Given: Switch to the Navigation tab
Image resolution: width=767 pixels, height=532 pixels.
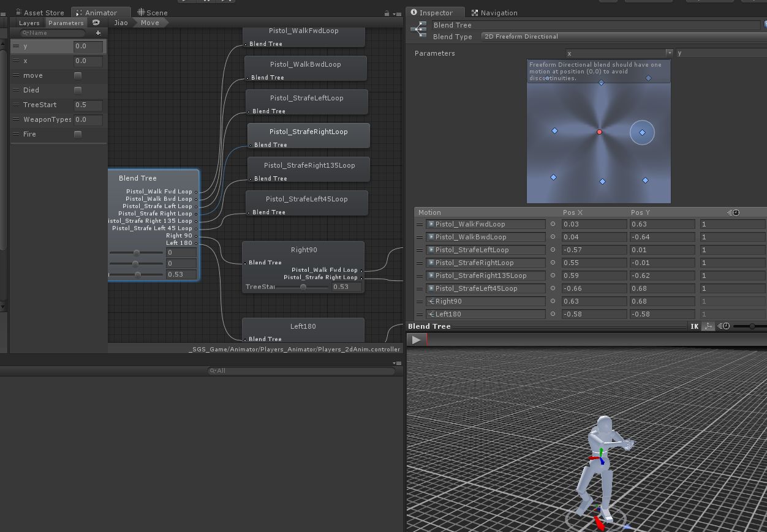Looking at the screenshot, I should [x=494, y=13].
